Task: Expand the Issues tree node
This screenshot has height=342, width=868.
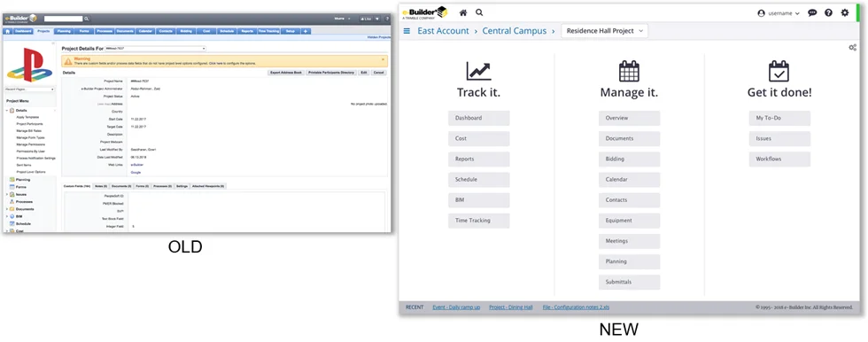Action: 7,195
